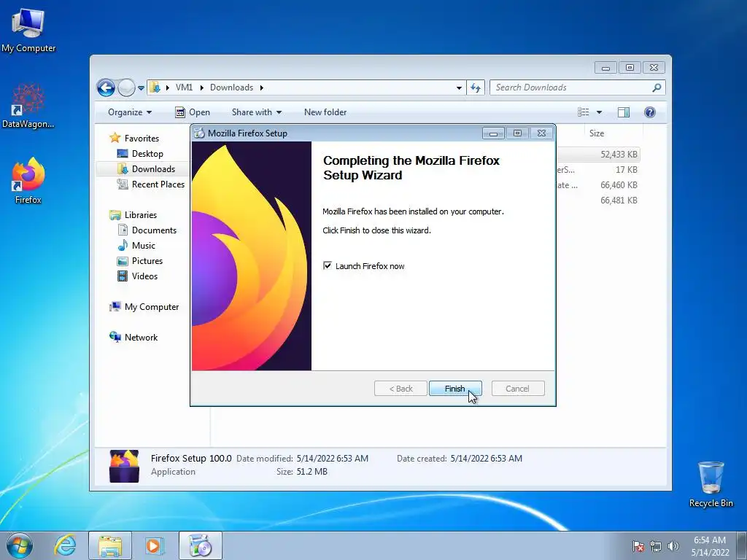Click the volume speaker tray icon
This screenshot has height=560, width=747.
point(673,546)
